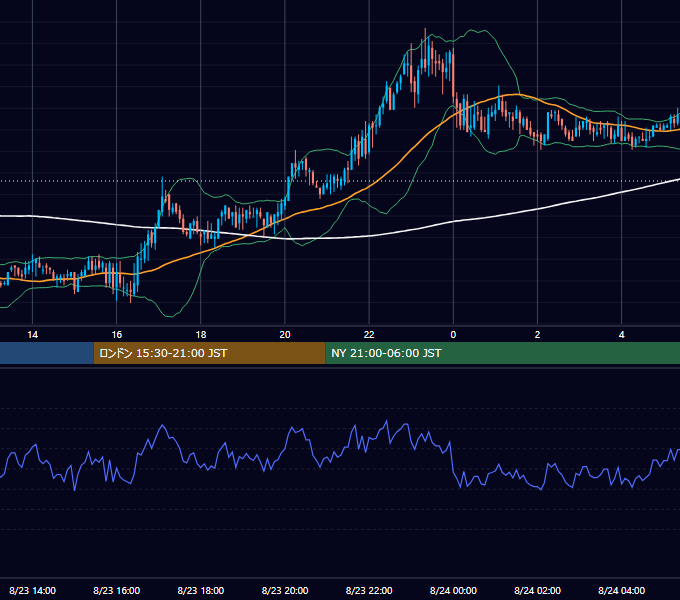Click the 8/24 00:00 date label
This screenshot has width=680, height=600.
click(x=453, y=590)
